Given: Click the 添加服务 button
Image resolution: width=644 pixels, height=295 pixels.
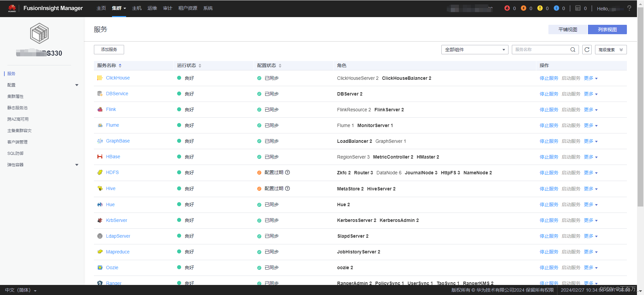Looking at the screenshot, I should 109,50.
